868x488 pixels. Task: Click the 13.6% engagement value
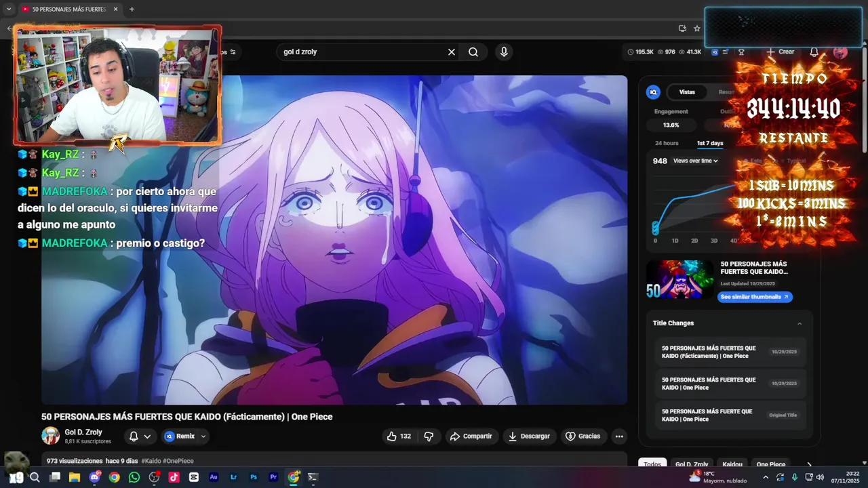pos(671,125)
